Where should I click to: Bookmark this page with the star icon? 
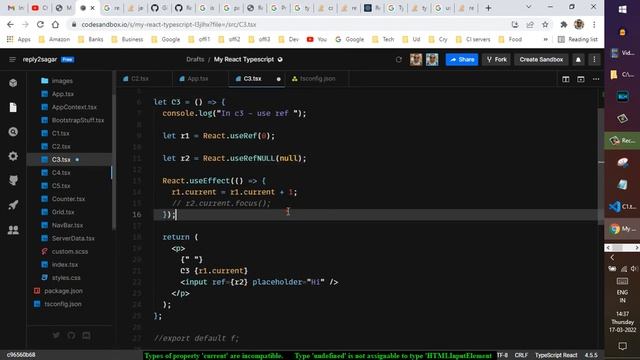[545, 24]
